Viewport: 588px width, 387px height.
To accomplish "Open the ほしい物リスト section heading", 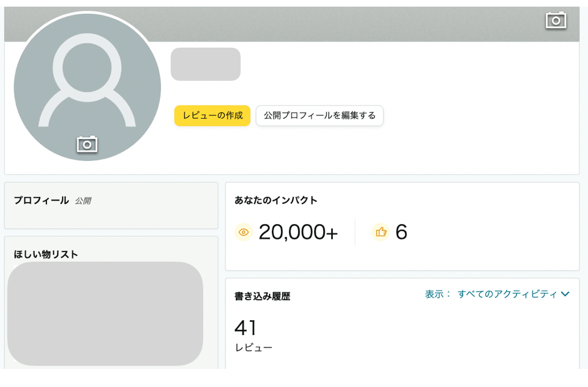I will pos(46,254).
